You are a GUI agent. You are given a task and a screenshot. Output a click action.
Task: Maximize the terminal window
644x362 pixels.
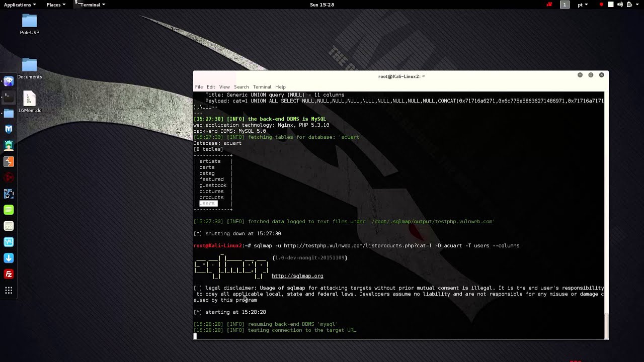click(x=591, y=75)
